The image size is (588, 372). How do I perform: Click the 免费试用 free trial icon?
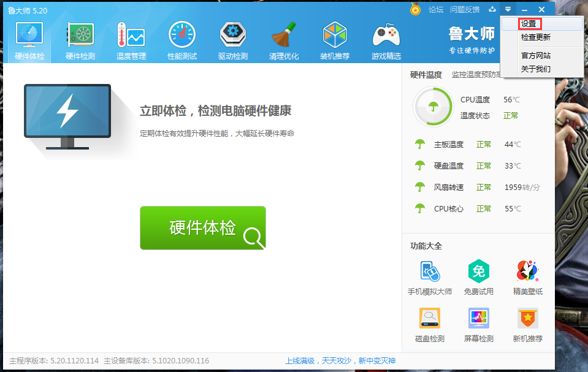[478, 276]
